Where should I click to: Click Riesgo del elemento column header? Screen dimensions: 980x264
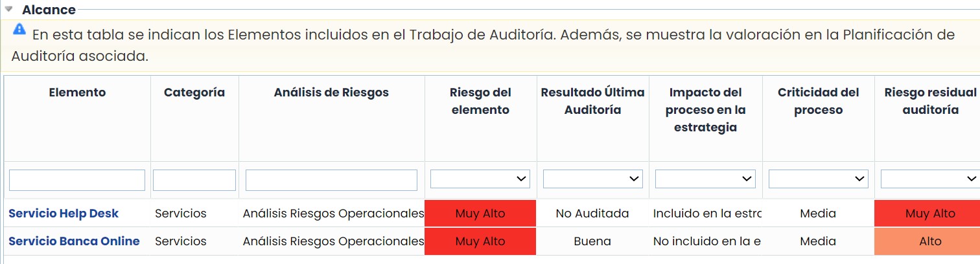[480, 101]
